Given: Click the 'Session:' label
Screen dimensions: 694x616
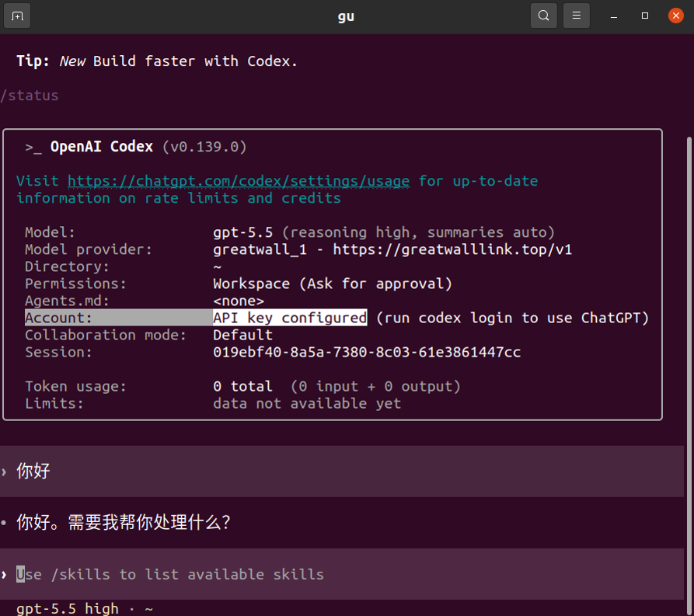Looking at the screenshot, I should [x=58, y=352].
